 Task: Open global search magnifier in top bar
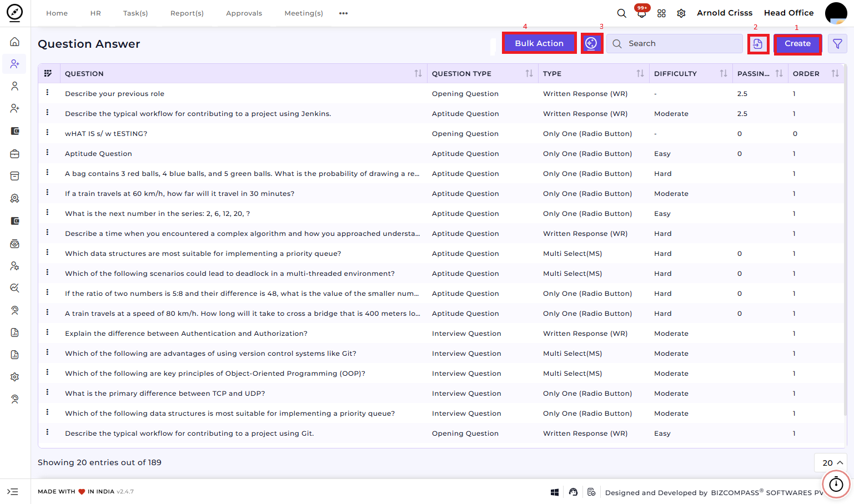[x=622, y=13]
